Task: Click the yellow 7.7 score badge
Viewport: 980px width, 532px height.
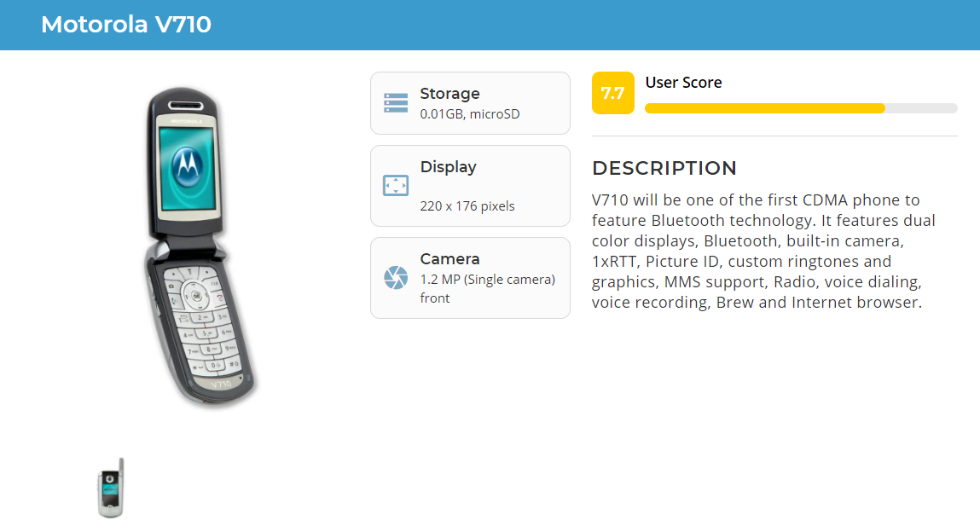Action: point(612,93)
